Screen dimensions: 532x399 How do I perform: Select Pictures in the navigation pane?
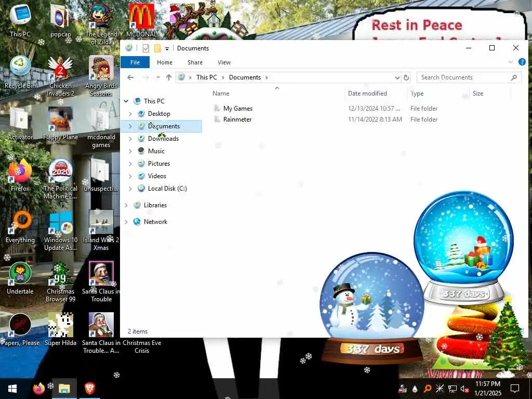[x=159, y=164]
